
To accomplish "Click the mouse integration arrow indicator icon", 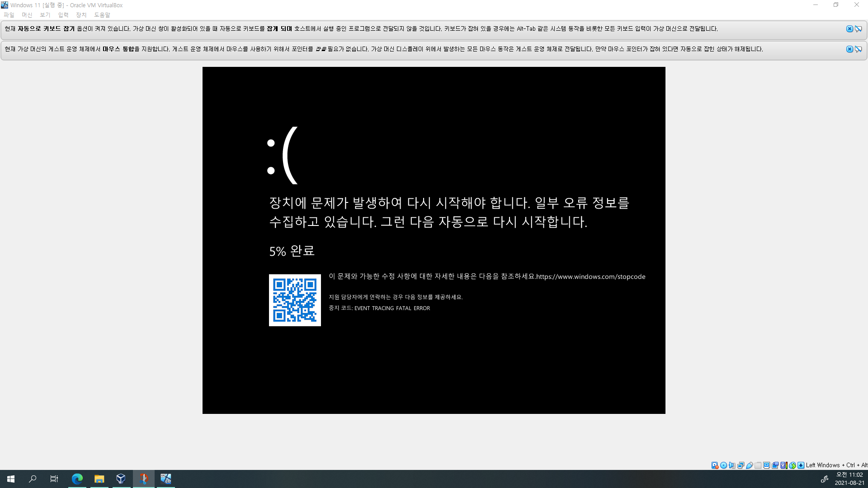I will tap(792, 465).
